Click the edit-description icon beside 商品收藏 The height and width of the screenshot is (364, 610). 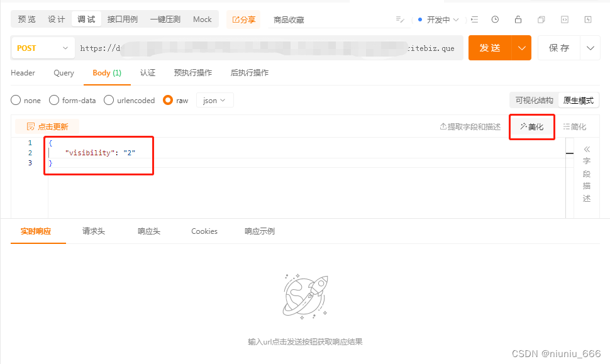coord(400,19)
